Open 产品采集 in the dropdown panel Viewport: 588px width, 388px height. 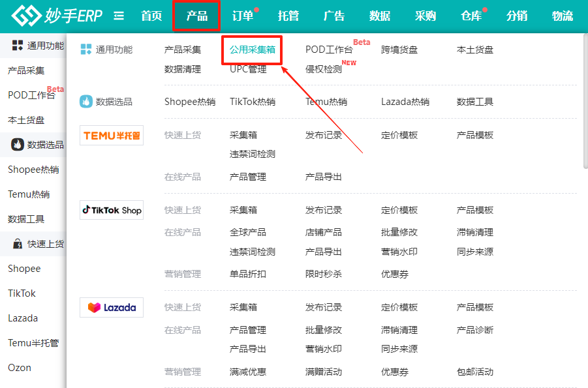pyautogui.click(x=183, y=50)
